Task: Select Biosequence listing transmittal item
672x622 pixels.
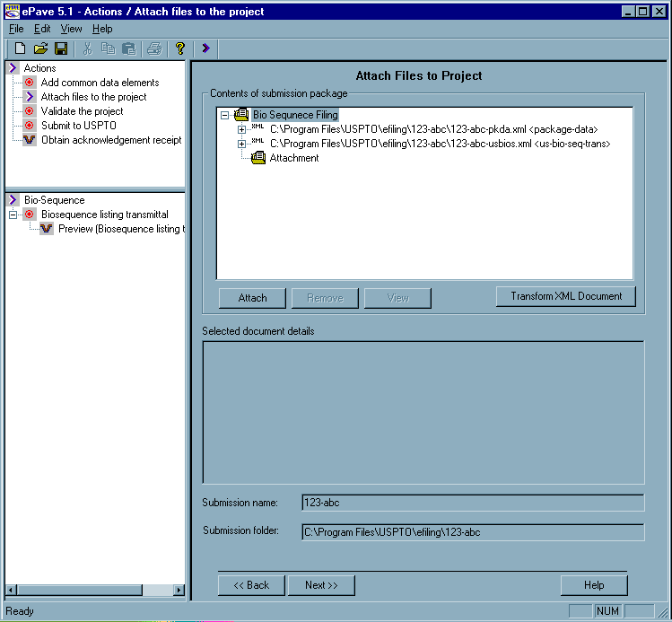Action: pyautogui.click(x=105, y=214)
